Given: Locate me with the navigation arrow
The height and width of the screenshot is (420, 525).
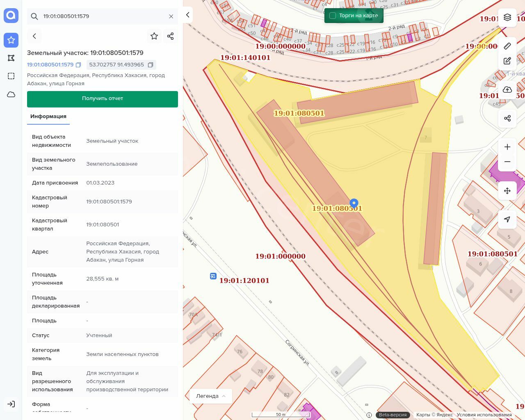Looking at the screenshot, I should 507,219.
